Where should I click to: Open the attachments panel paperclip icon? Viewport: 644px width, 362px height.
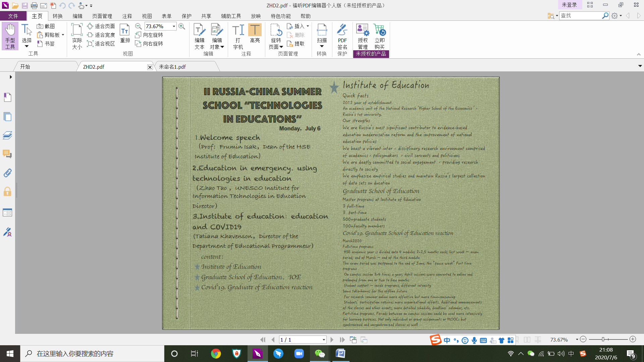(x=7, y=173)
